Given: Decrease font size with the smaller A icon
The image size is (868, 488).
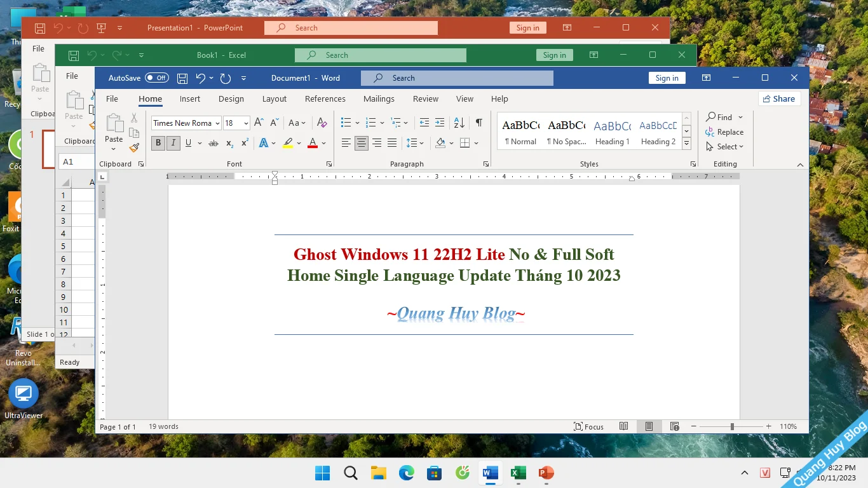Looking at the screenshot, I should [275, 123].
